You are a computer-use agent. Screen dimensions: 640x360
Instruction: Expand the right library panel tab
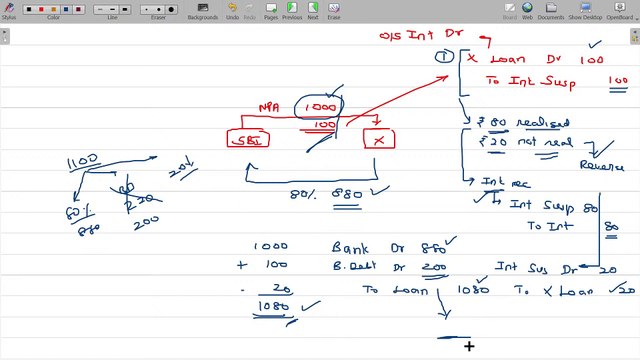tap(635, 36)
